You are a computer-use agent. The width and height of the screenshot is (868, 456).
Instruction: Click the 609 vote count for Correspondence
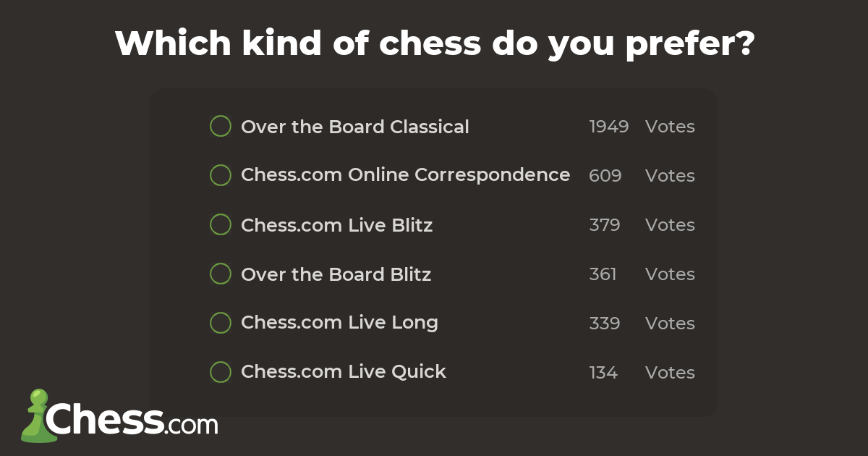coord(605,176)
